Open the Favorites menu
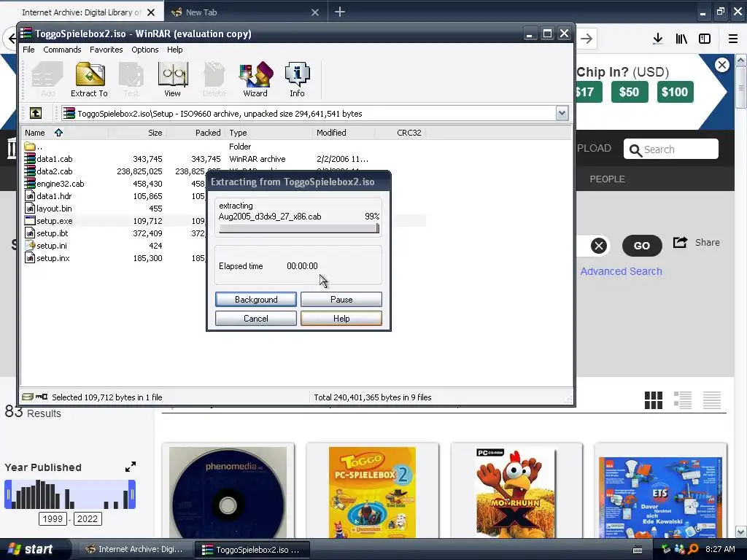This screenshot has width=747, height=560. (107, 50)
